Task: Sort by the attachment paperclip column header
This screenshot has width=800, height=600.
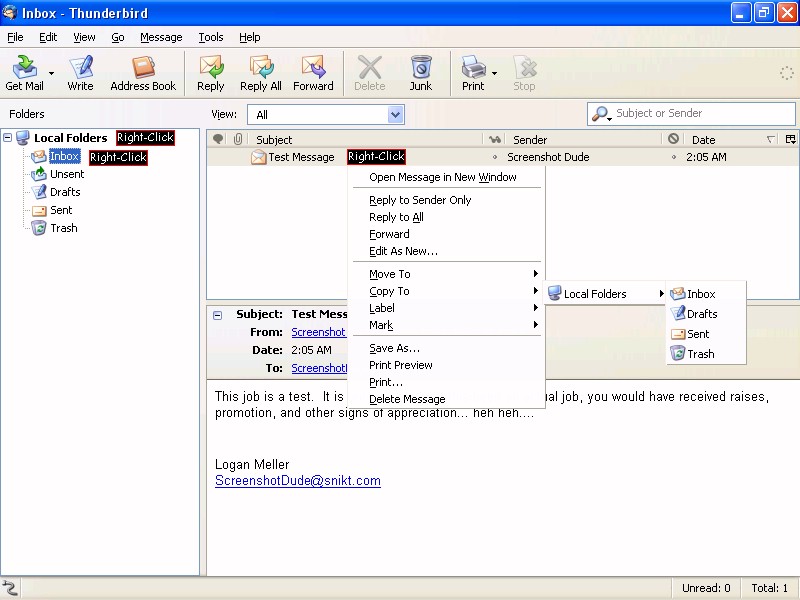Action: point(238,139)
